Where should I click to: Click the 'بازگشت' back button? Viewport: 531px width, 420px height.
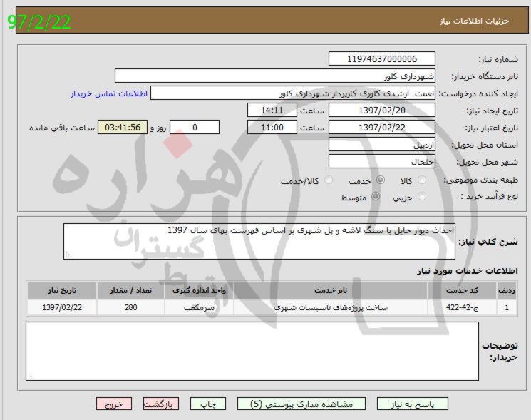pos(161,404)
